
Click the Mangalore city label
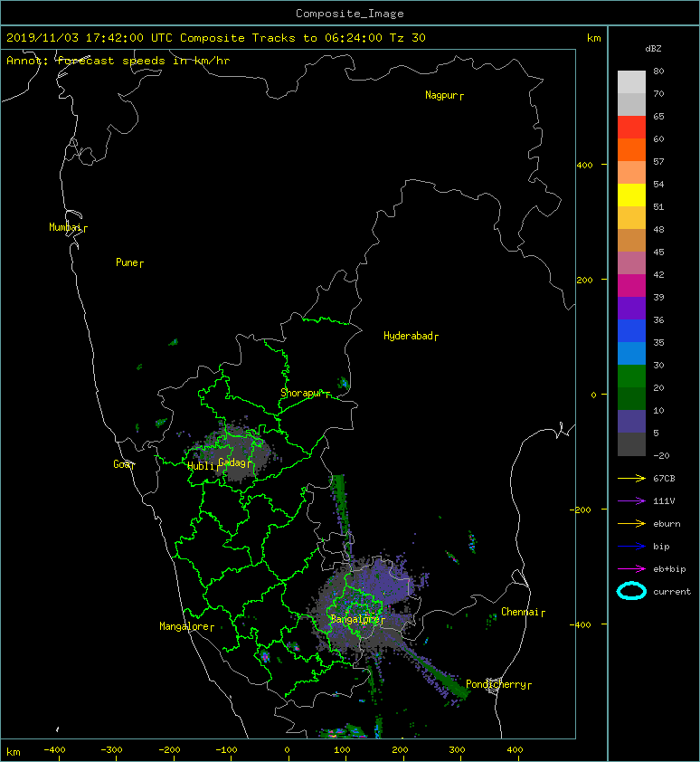[x=184, y=626]
